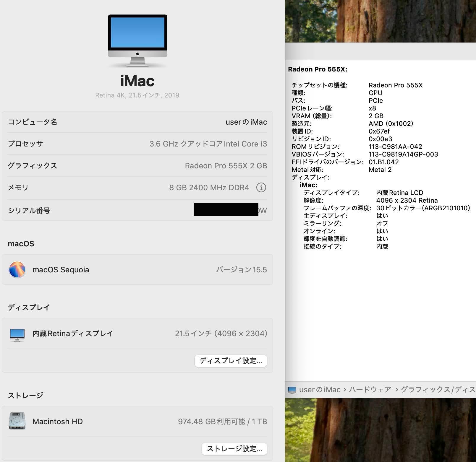Open ディスプレイ設定 (Display settings)

point(231,361)
